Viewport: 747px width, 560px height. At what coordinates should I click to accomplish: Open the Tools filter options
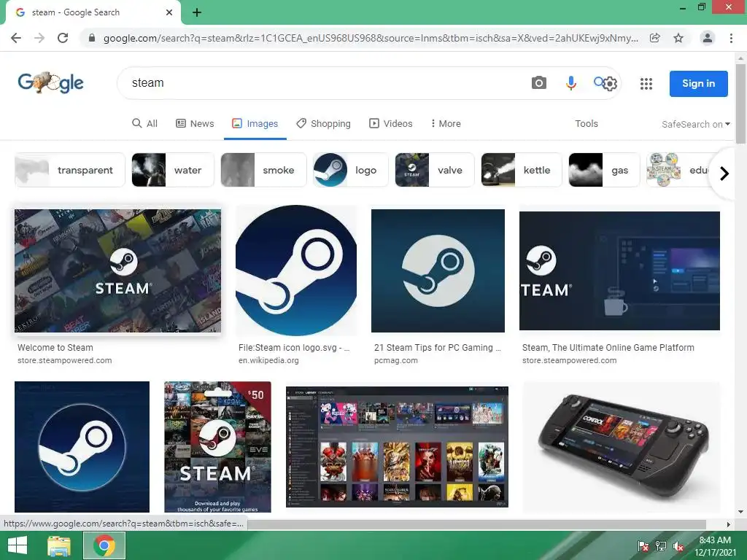pos(586,123)
